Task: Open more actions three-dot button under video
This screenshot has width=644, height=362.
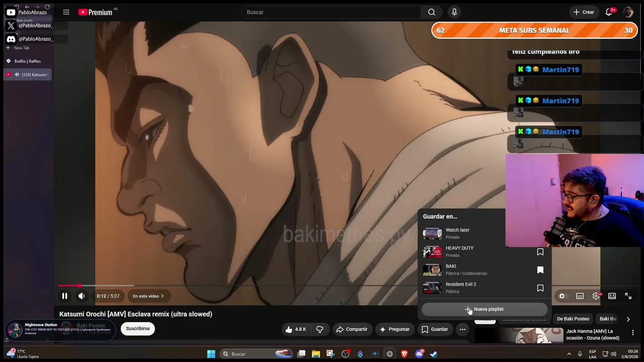Action: (462, 329)
